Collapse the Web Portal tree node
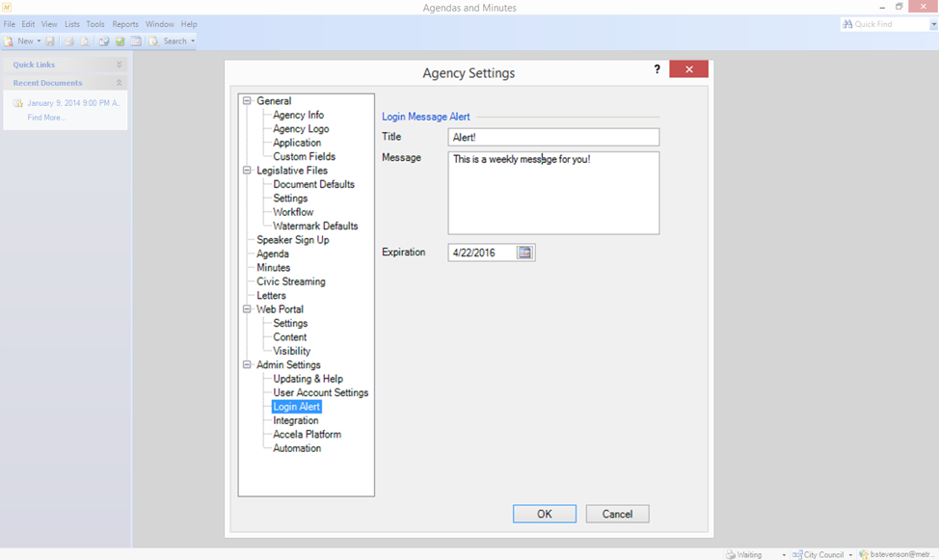Image resolution: width=939 pixels, height=560 pixels. point(247,309)
